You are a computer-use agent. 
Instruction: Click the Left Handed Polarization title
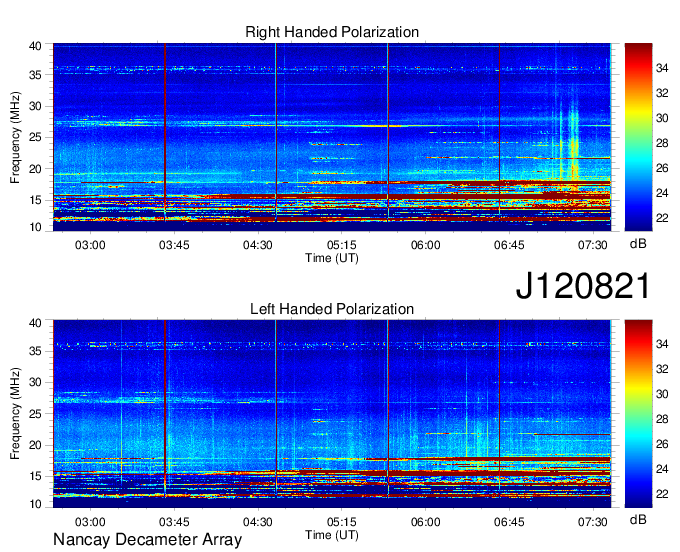click(x=332, y=309)
